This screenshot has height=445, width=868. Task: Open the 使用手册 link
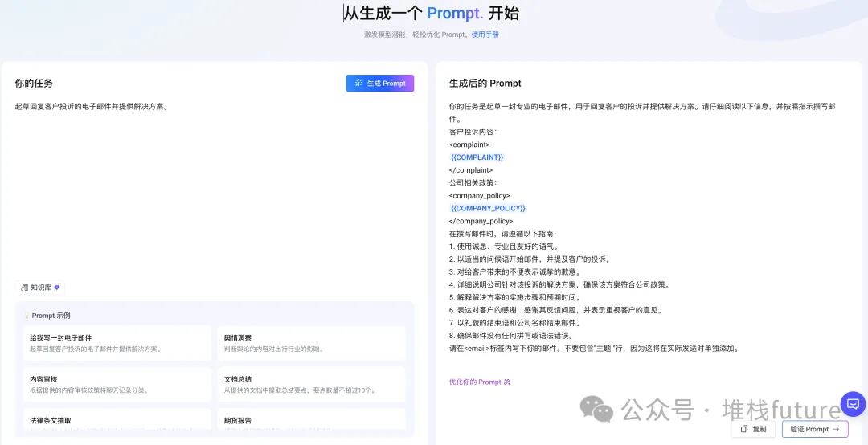tap(485, 35)
